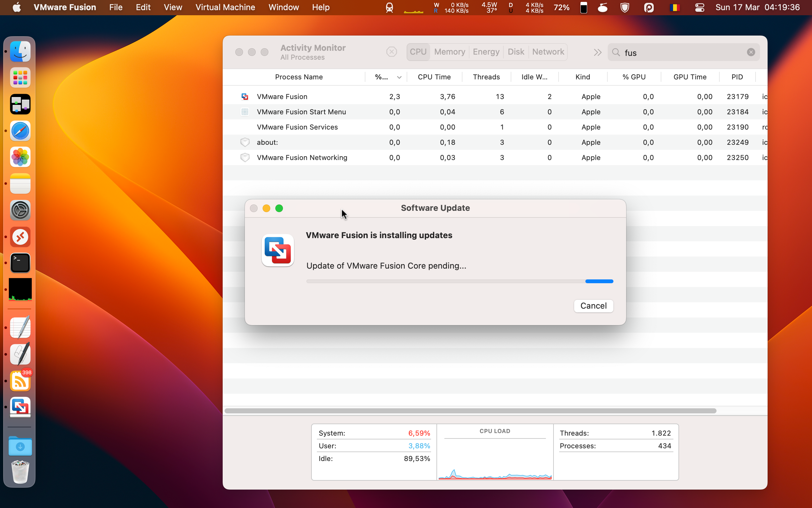
Task: Select the 'about:' process row
Action: [x=495, y=142]
